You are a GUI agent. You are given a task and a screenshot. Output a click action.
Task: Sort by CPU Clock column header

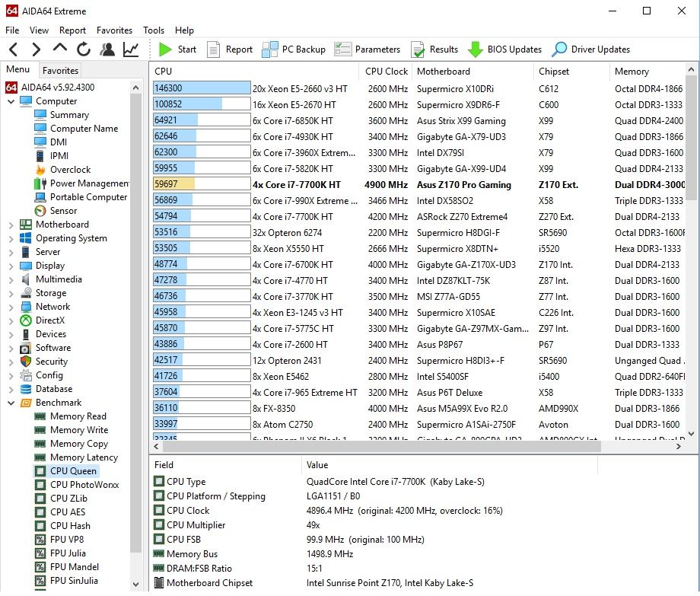click(386, 72)
